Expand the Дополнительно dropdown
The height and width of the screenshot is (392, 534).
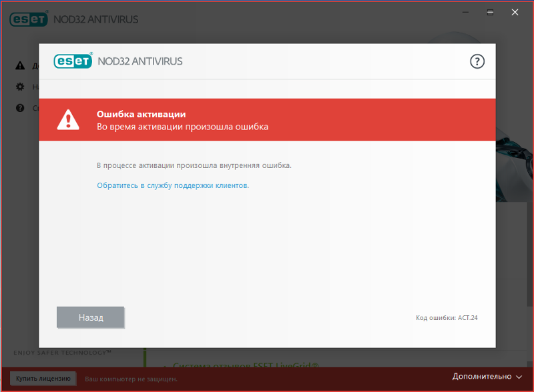487,377
